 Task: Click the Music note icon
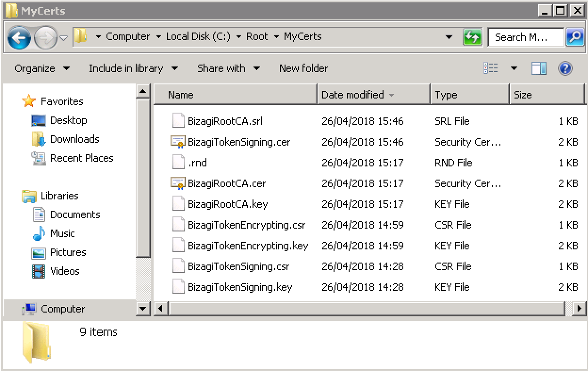point(39,234)
